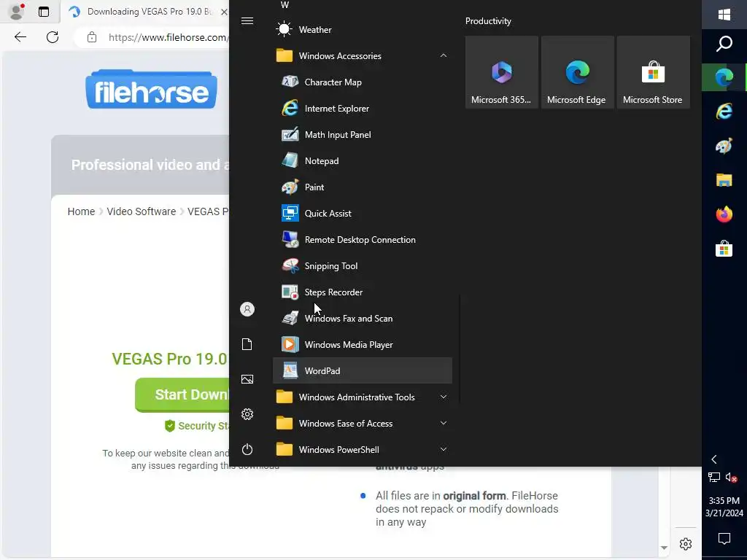Show hidden system tray icons chevron
Viewport: 747px width, 560px height.
(713, 459)
